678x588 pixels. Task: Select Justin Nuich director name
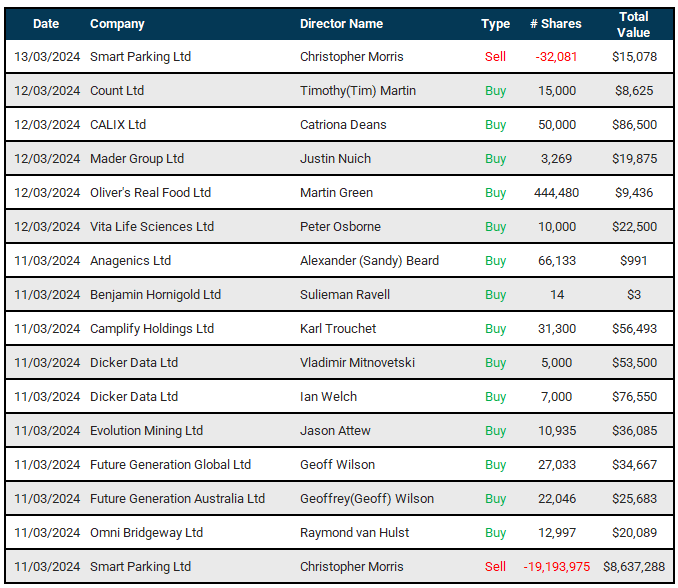tap(335, 159)
